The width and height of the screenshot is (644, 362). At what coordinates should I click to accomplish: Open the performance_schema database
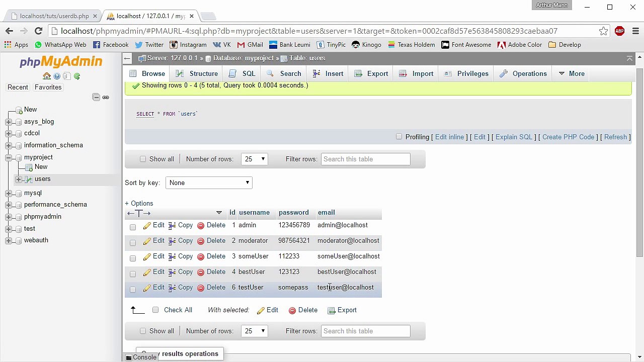click(x=55, y=205)
